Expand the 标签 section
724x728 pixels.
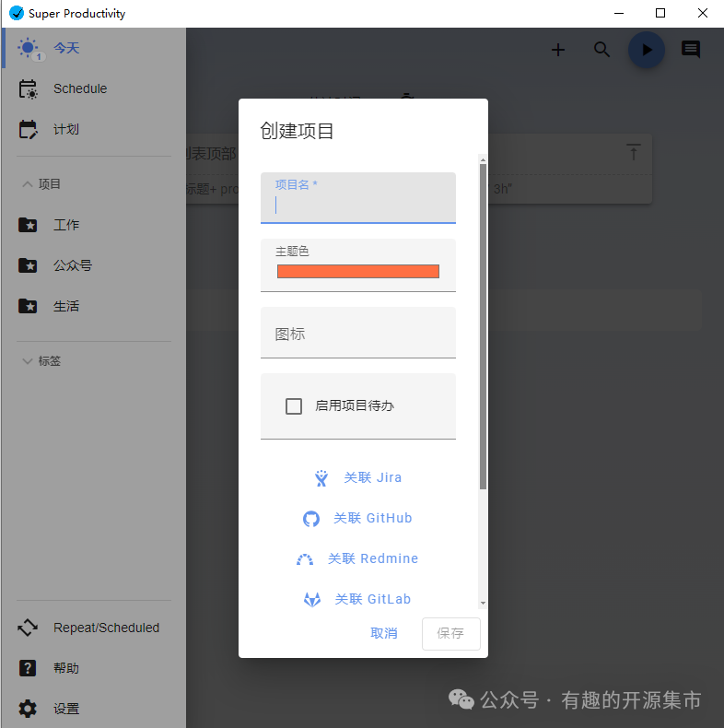41,361
